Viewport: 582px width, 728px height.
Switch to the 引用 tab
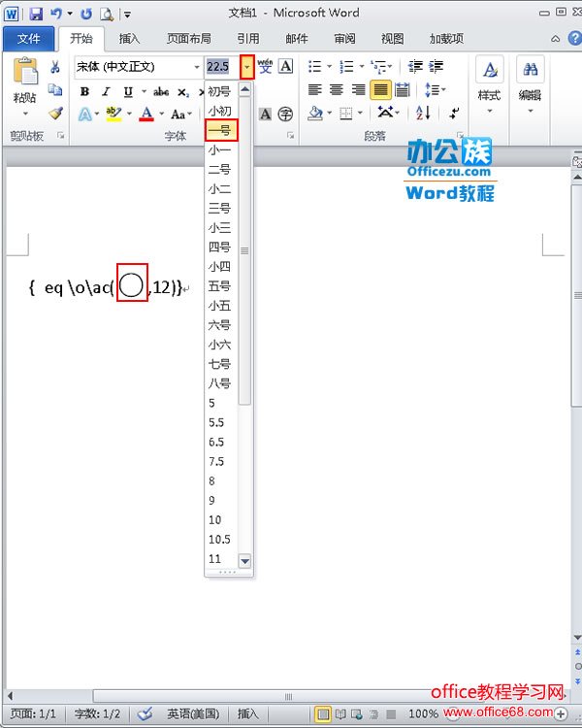pyautogui.click(x=248, y=39)
